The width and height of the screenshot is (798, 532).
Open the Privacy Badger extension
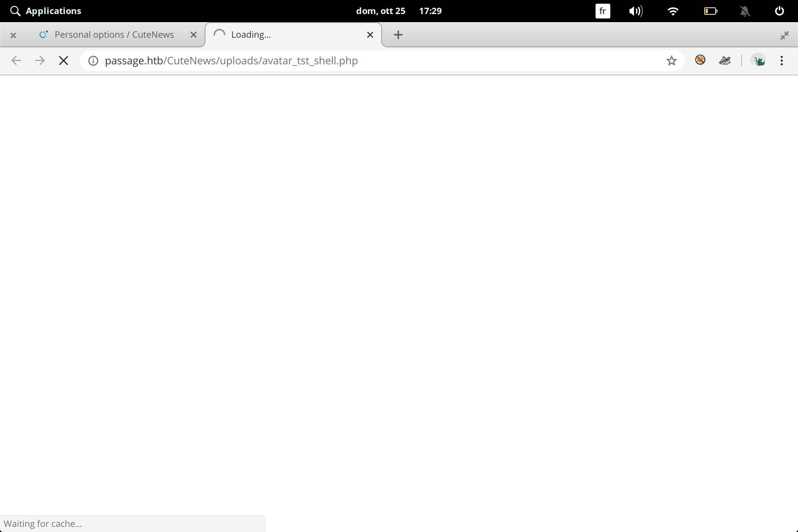pyautogui.click(x=724, y=60)
